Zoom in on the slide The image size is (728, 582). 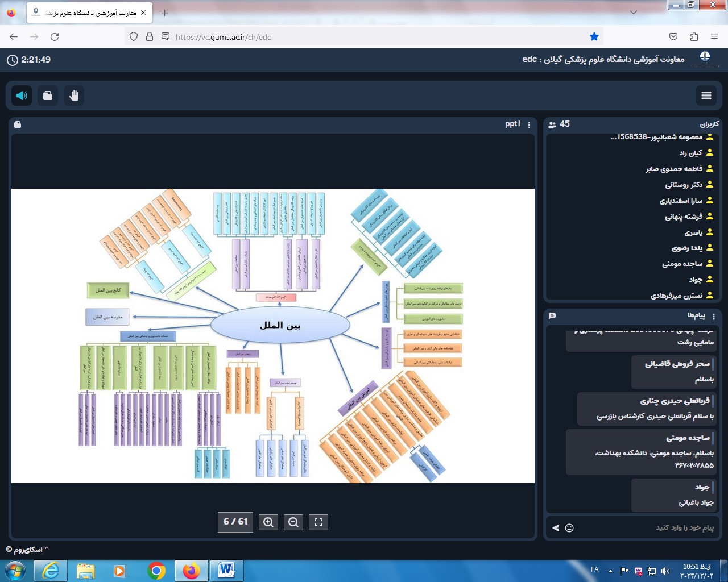pos(268,522)
